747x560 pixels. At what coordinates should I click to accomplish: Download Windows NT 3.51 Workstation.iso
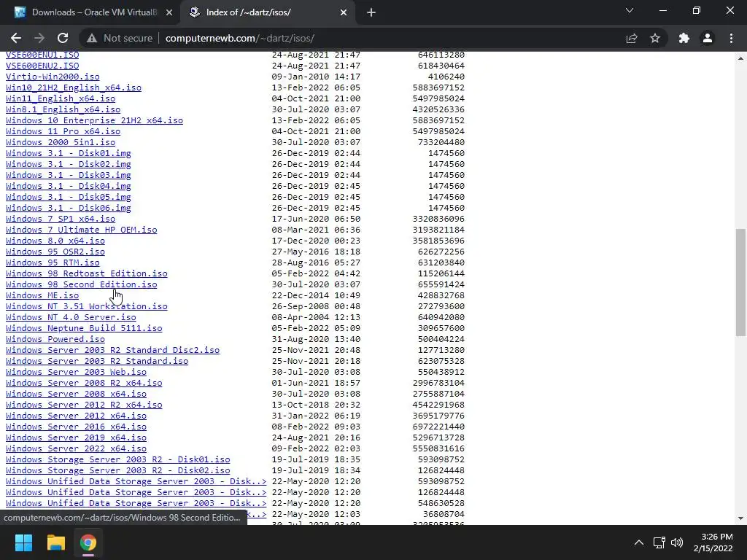click(x=86, y=307)
